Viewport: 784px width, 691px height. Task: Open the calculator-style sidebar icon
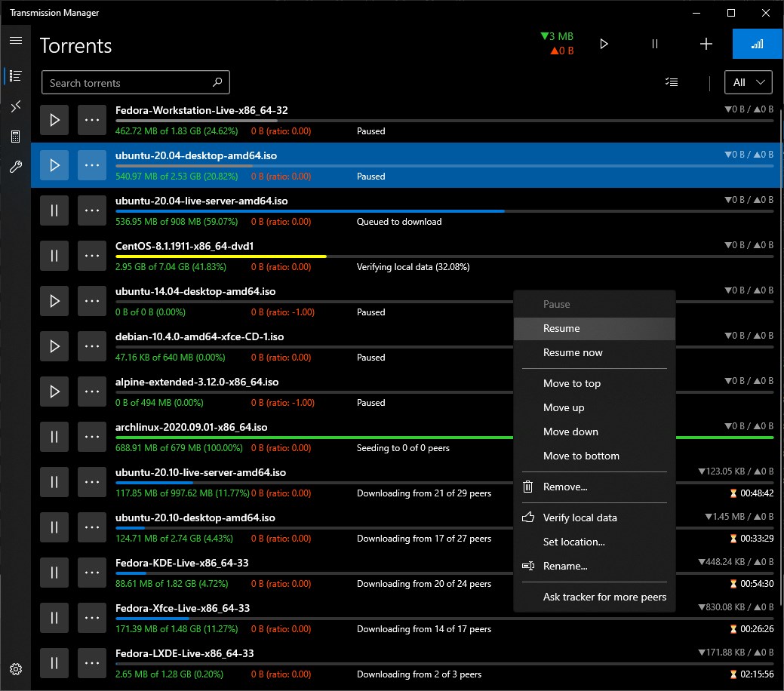pos(16,137)
